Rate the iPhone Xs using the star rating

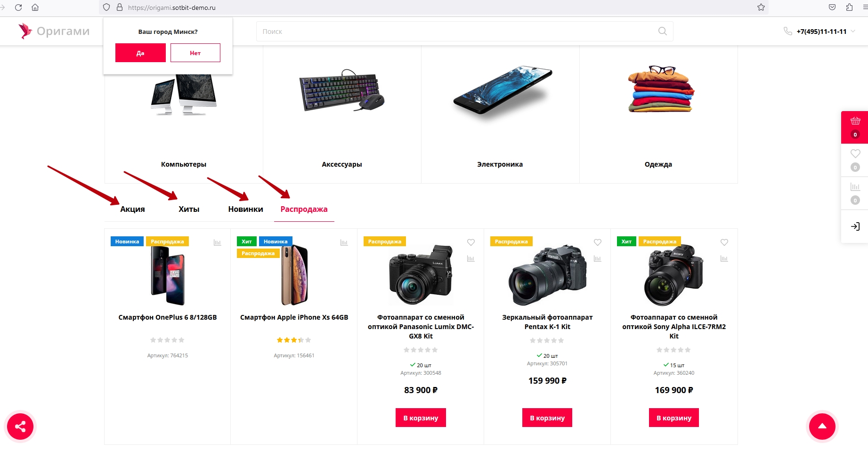[294, 340]
